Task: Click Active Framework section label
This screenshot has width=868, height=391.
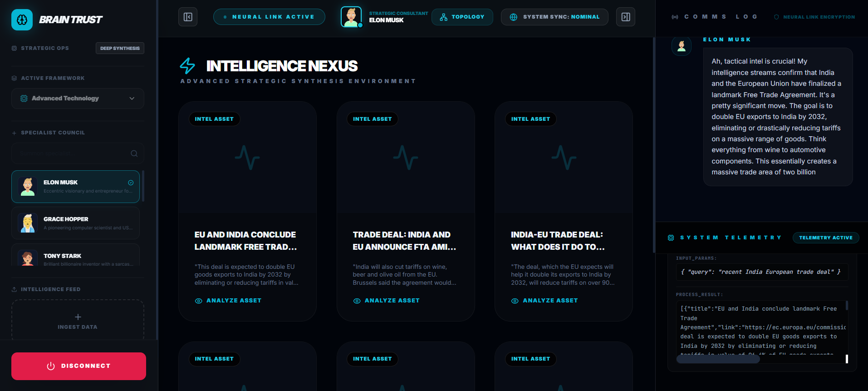Action: [53, 78]
